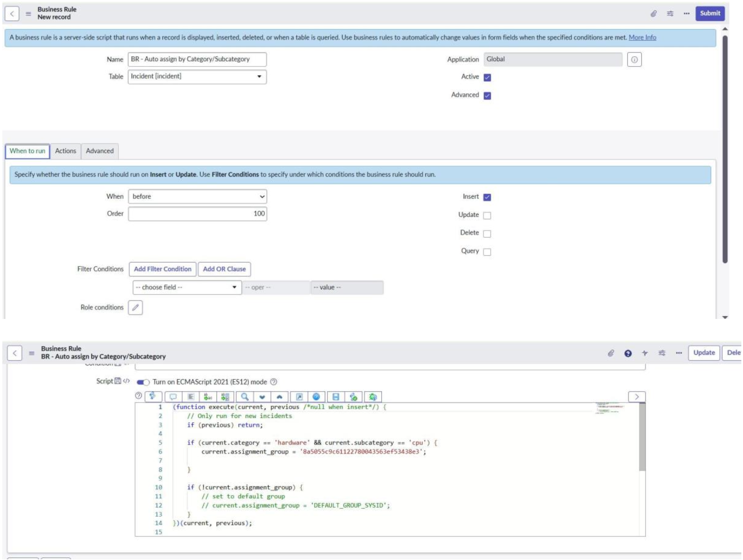Toggle ECMAScript 2021 (ES12) mode switch

[143, 383]
